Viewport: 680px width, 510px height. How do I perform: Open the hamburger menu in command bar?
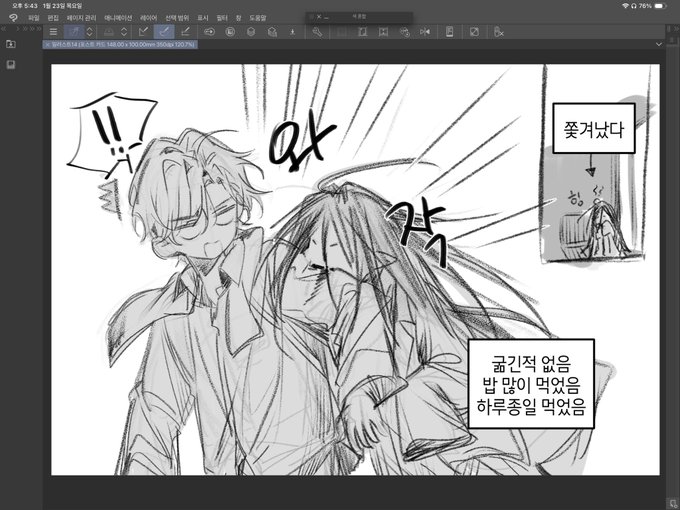(x=53, y=32)
